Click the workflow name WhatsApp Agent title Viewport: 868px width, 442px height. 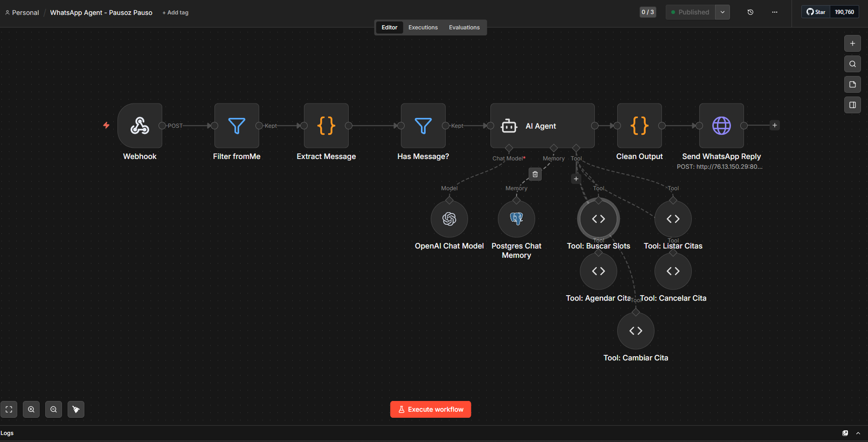[101, 13]
